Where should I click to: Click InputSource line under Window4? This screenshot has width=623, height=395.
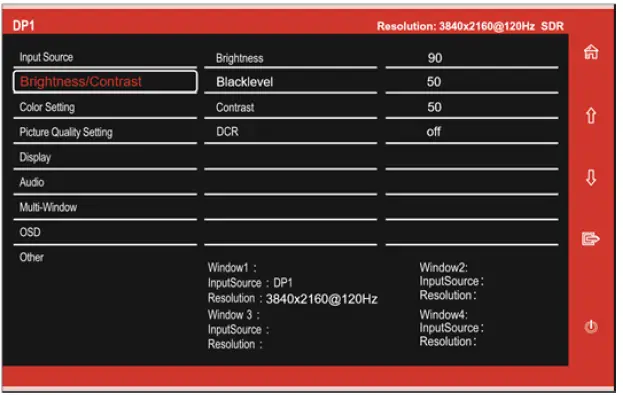[451, 328]
